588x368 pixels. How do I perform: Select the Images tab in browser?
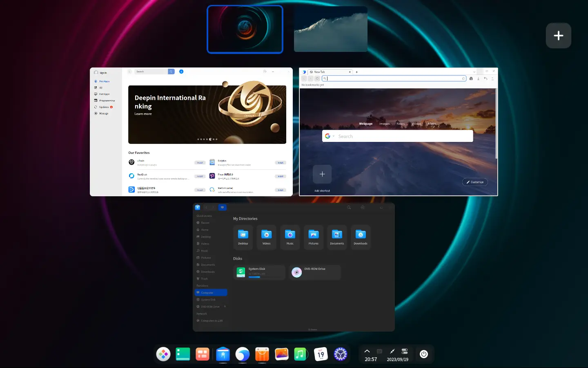point(384,123)
